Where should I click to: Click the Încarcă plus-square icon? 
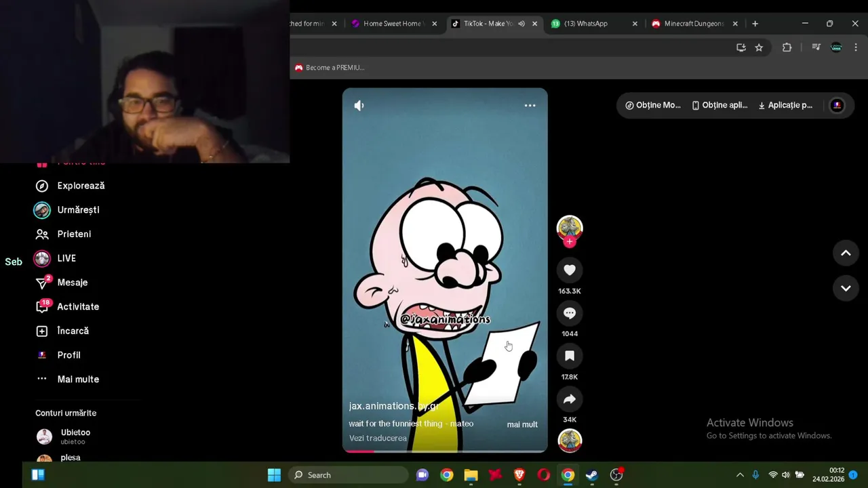[x=42, y=331]
